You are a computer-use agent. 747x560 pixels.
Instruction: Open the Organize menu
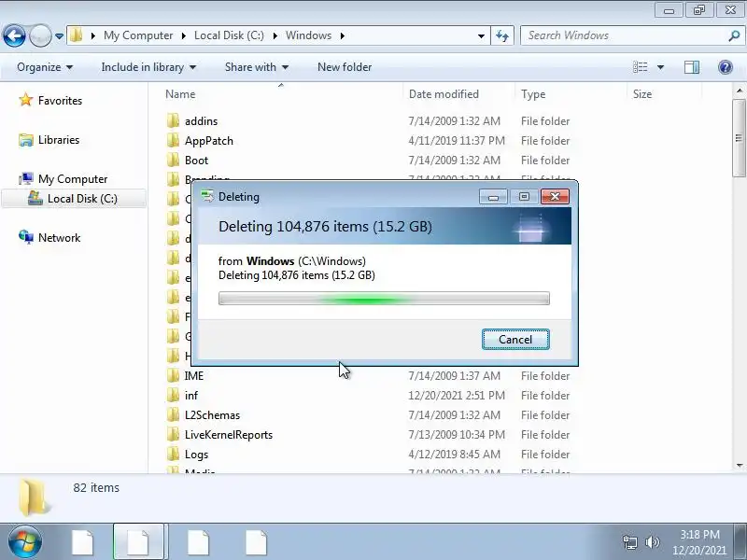(x=45, y=67)
